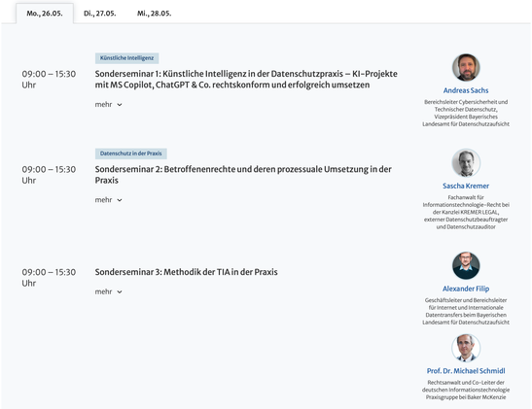This screenshot has width=532, height=409.
Task: Click Alexander Filip portrait photo
Action: [x=466, y=265]
